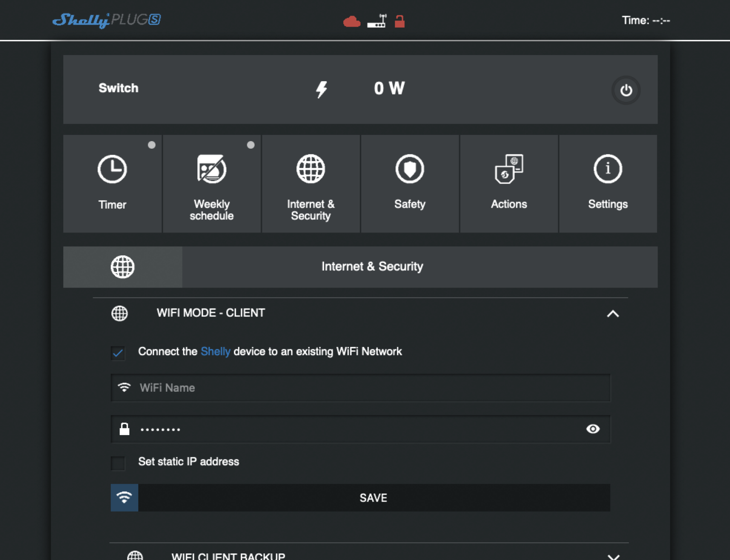The height and width of the screenshot is (560, 730).
Task: Open Safety via the shield icon
Action: (x=410, y=169)
